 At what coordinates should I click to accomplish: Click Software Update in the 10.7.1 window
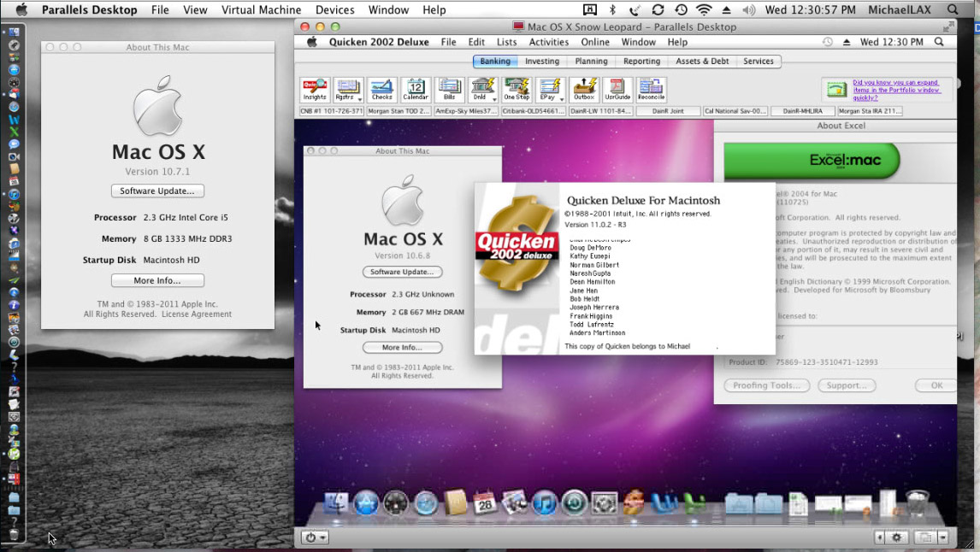pyautogui.click(x=157, y=191)
